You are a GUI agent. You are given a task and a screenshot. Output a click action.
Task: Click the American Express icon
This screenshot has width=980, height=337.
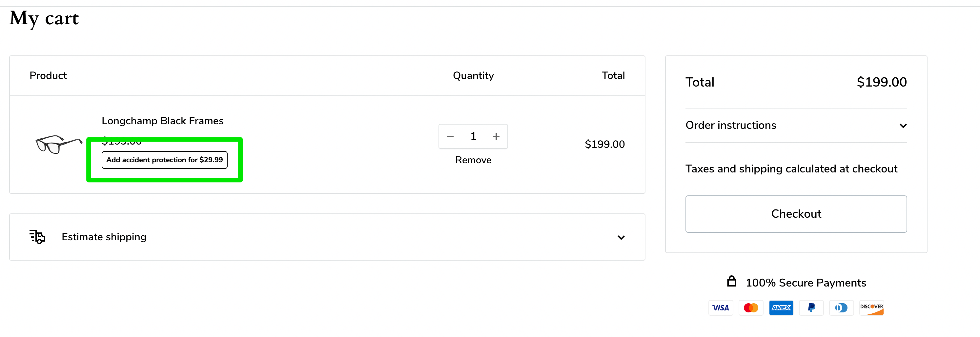pos(781,308)
